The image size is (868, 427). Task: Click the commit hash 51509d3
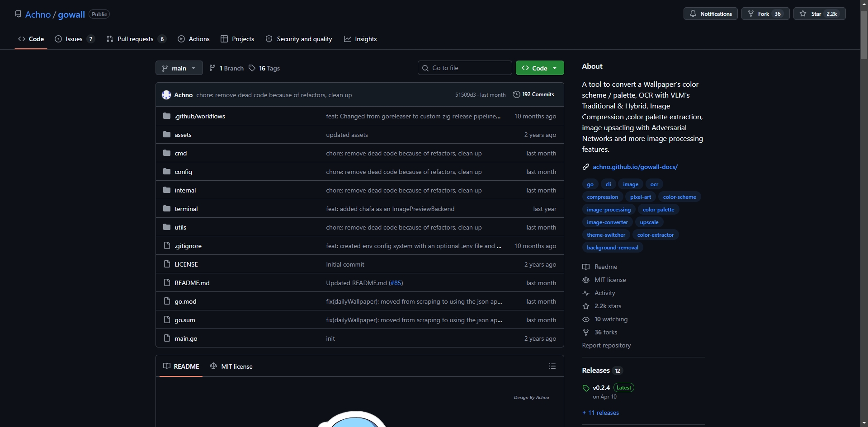pos(465,95)
